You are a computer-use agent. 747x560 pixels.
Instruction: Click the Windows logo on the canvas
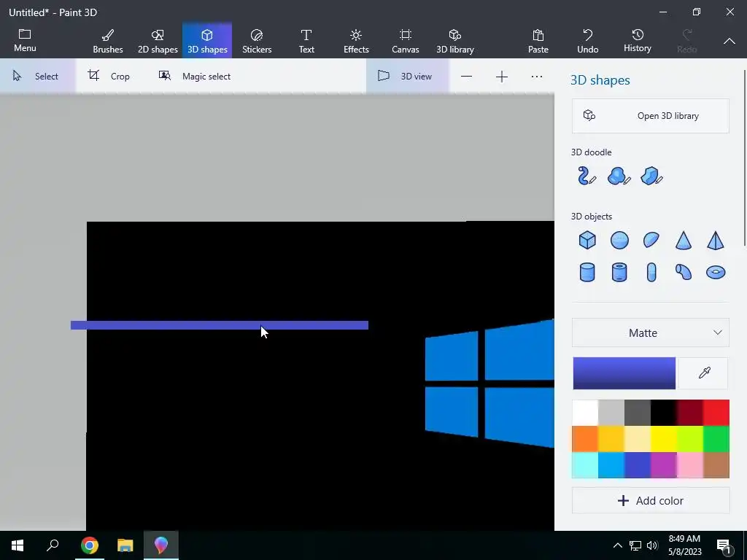tap(489, 384)
